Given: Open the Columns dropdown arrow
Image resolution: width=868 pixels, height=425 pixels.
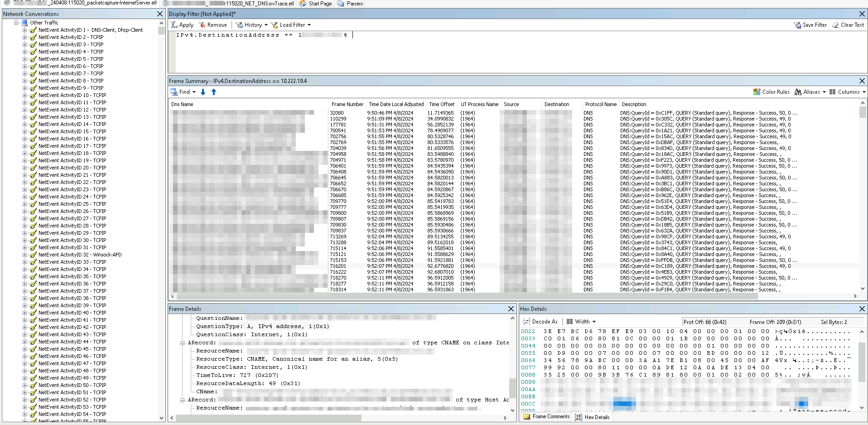Looking at the screenshot, I should [x=864, y=92].
